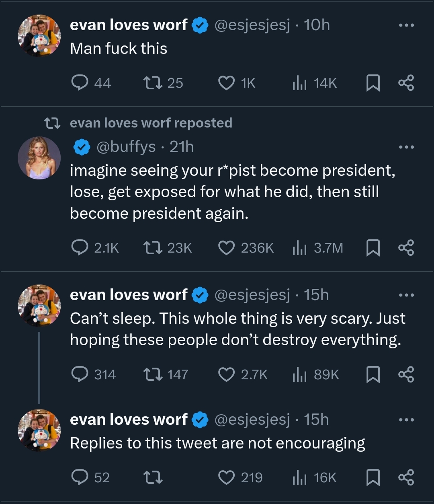Repost the @buffys tweet with 23K reposts

click(153, 248)
